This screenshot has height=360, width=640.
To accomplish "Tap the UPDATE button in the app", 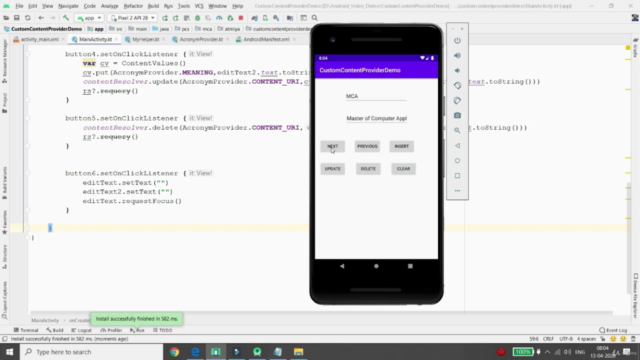I will click(x=333, y=169).
